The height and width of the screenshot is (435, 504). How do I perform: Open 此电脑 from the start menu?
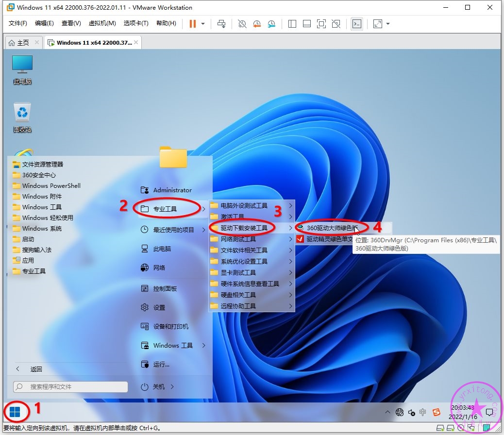pos(156,249)
